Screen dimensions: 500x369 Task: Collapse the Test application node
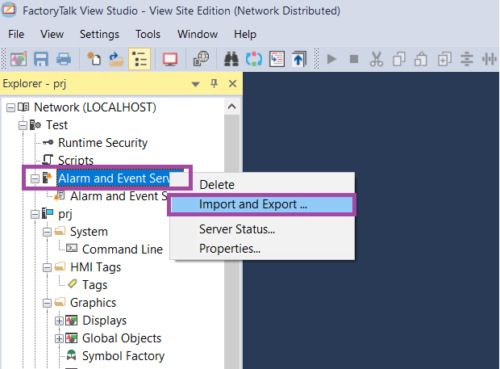click(x=23, y=126)
